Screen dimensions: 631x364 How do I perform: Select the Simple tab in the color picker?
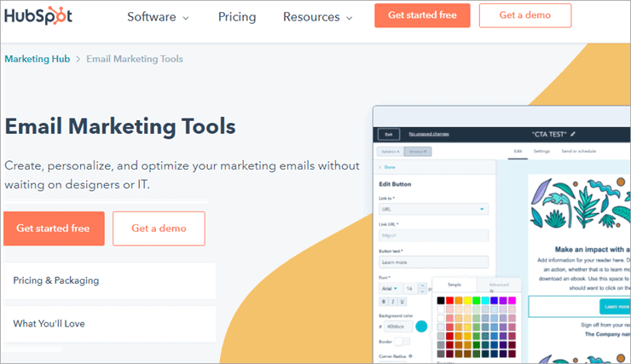click(x=454, y=285)
